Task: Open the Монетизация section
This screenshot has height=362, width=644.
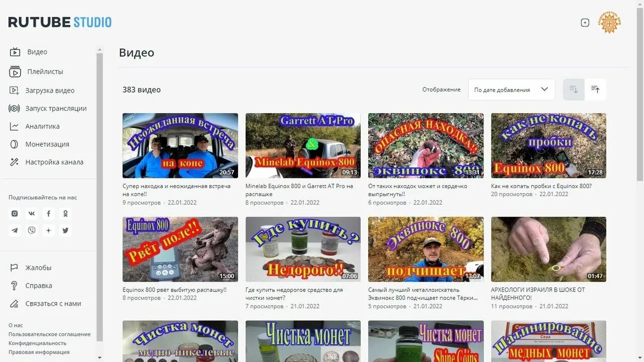Action: (40, 144)
